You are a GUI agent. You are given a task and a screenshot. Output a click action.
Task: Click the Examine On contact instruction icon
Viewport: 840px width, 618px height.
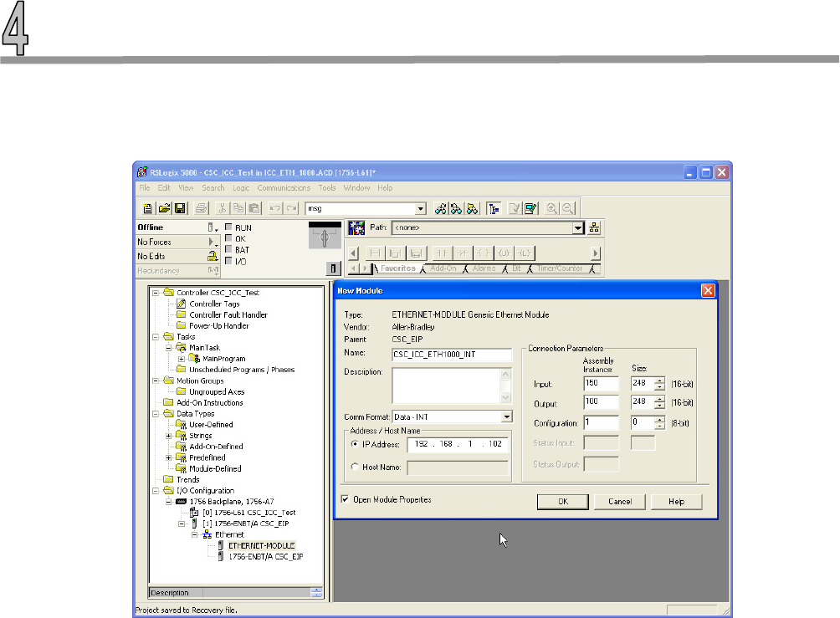coord(442,253)
